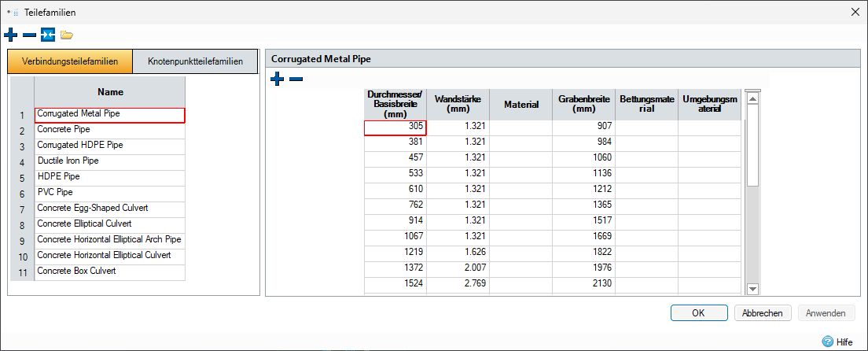
Task: Select Concrete Horizontal Elliptical Culvert row
Action: pos(109,257)
